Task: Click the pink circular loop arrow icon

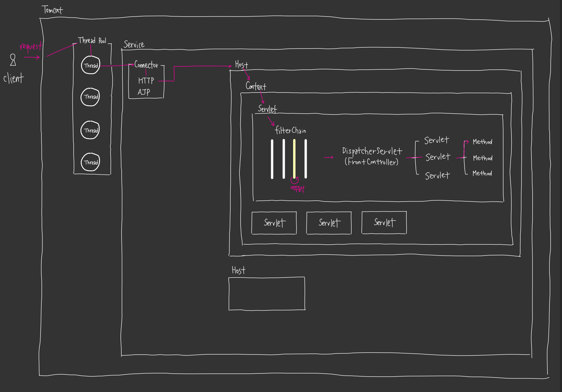Action: [295, 180]
